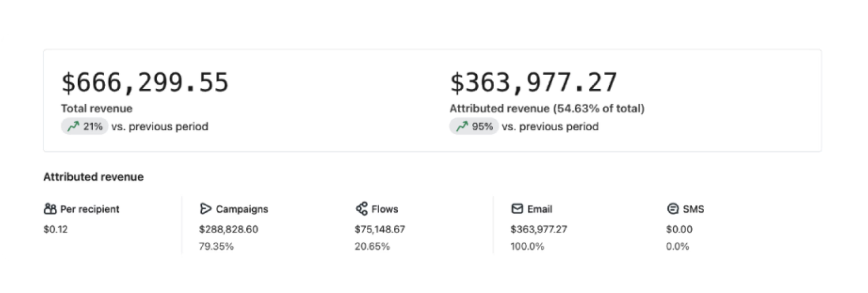868x293 pixels.
Task: Click the trend arrow beside 95%
Action: coord(462,127)
